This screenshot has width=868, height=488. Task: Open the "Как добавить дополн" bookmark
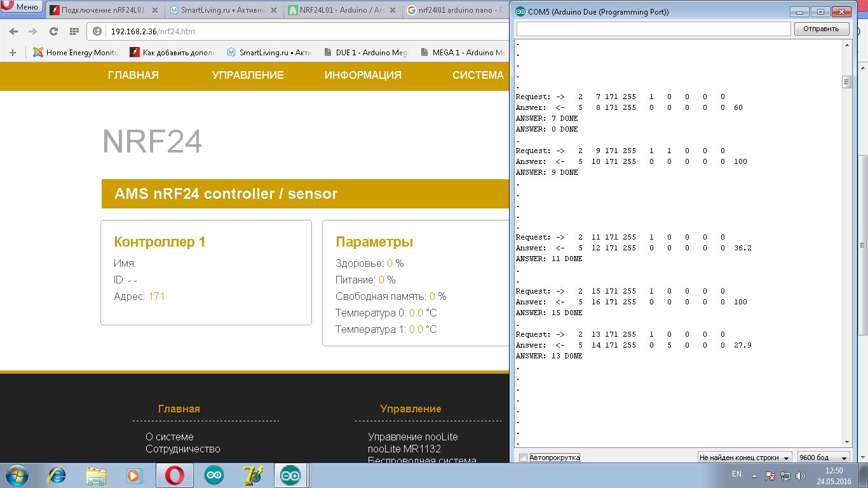pyautogui.click(x=173, y=53)
